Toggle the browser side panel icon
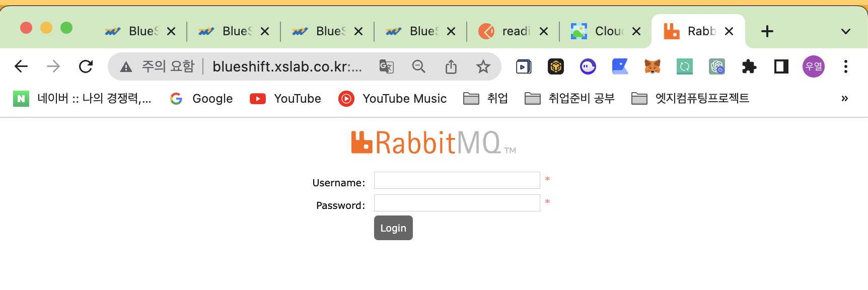The image size is (868, 290). 781,66
